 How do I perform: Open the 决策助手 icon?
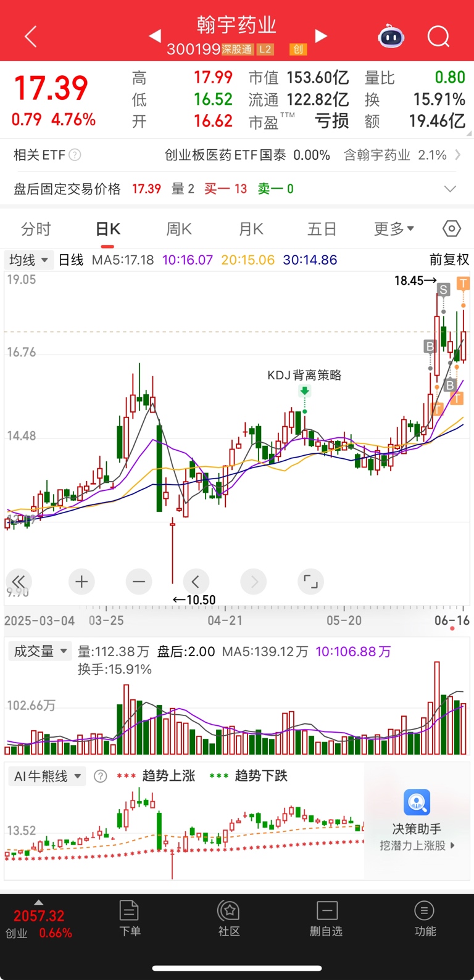(417, 802)
